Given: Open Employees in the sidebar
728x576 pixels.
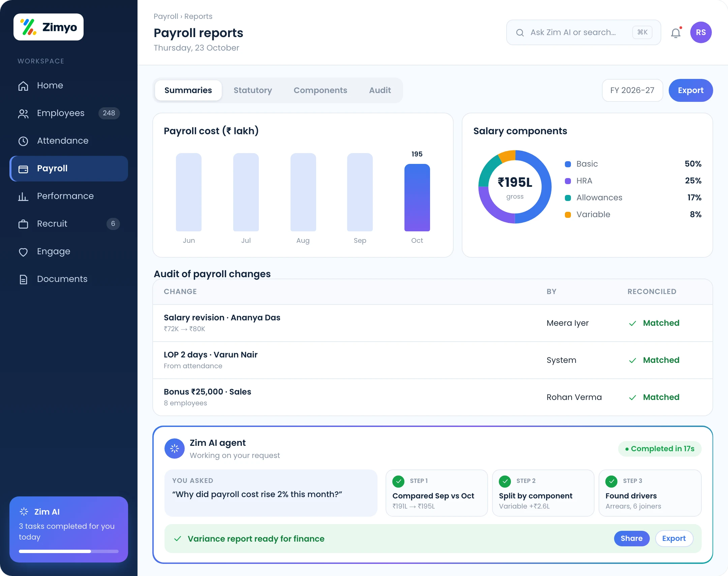Looking at the screenshot, I should point(69,113).
